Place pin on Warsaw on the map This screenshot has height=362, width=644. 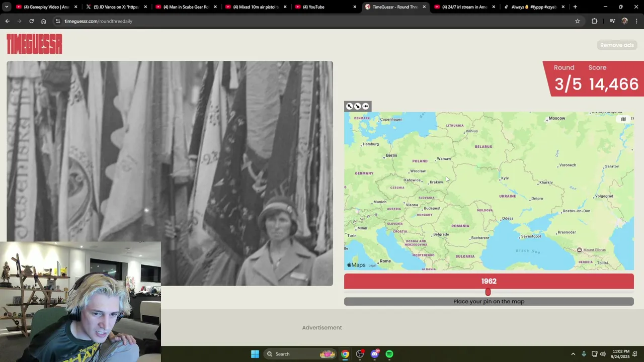[x=444, y=159]
